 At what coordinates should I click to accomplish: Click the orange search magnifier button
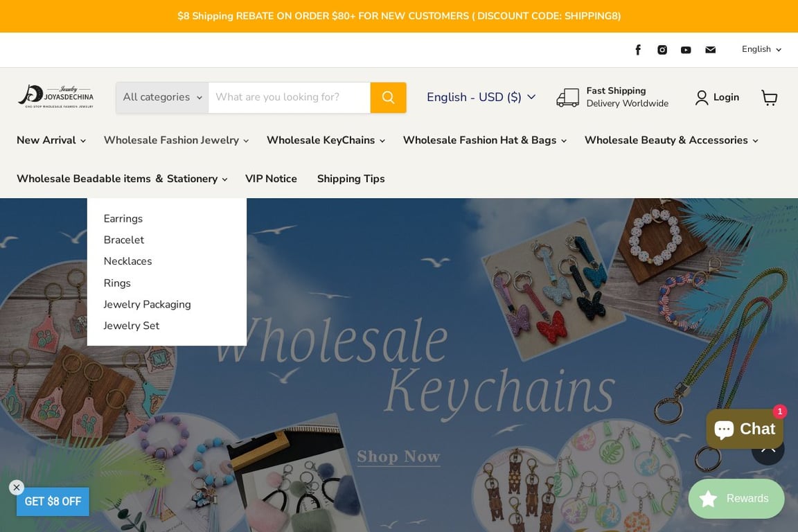coord(389,97)
